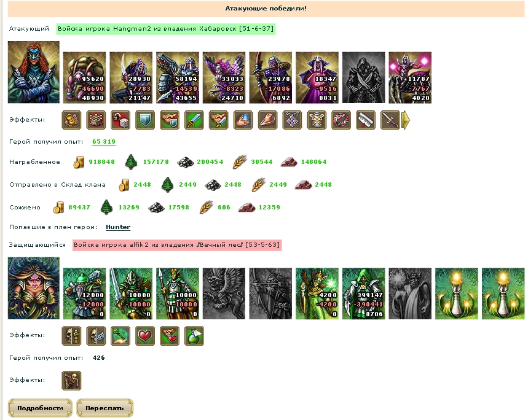Viewport: 528px width, 420px height.
Task: Click the skull with brass knuckles icon
Action: tap(96, 336)
